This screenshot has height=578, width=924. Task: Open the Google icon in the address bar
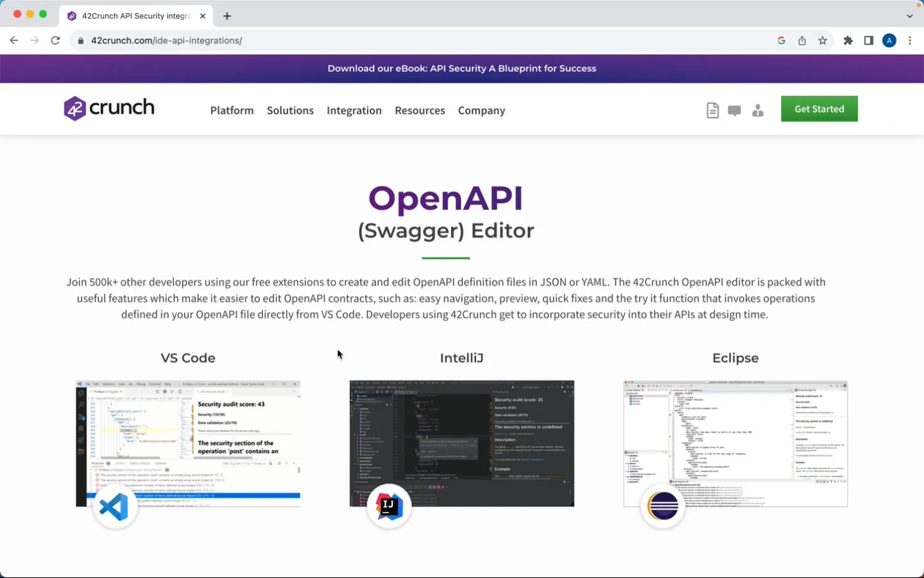782,40
